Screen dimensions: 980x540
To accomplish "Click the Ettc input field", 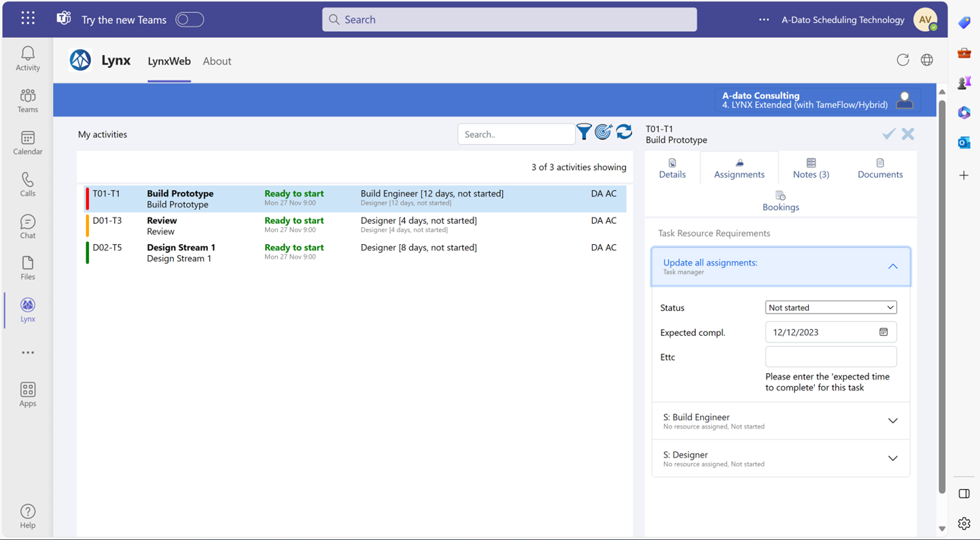I will [x=830, y=356].
